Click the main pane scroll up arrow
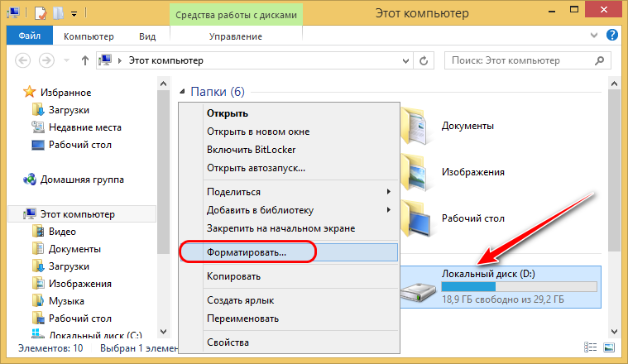 pos(615,84)
